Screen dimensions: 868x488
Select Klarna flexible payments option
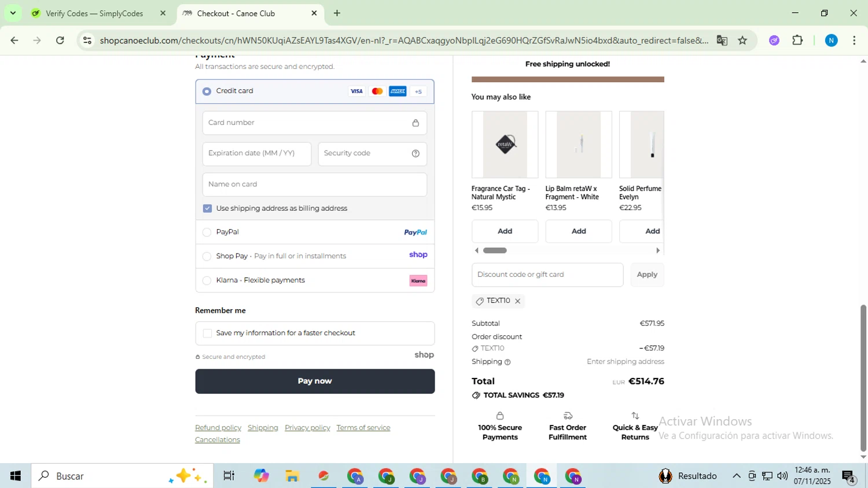[x=207, y=281]
